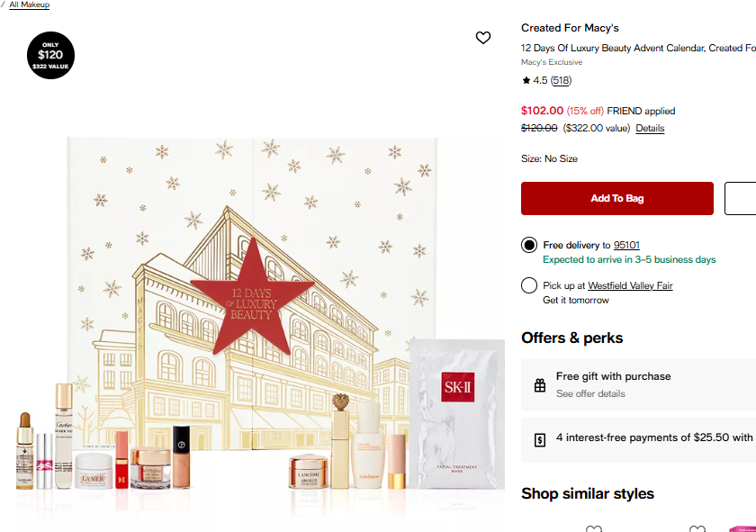Choose the Pick up radio option

pyautogui.click(x=529, y=285)
